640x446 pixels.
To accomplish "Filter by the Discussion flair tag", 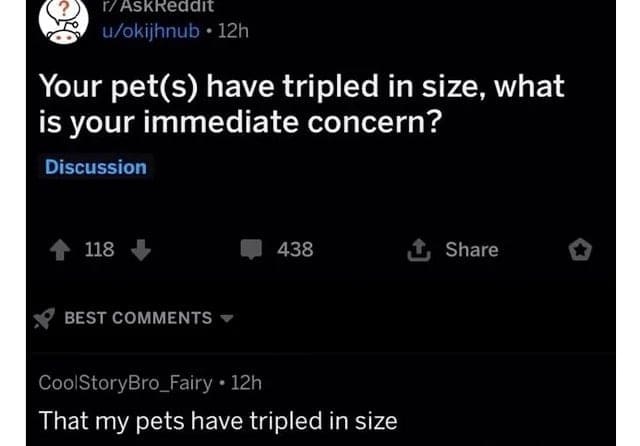I will point(95,167).
